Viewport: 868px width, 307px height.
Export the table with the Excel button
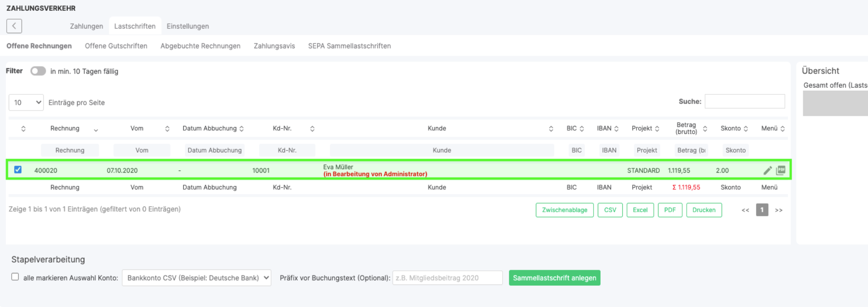point(640,210)
